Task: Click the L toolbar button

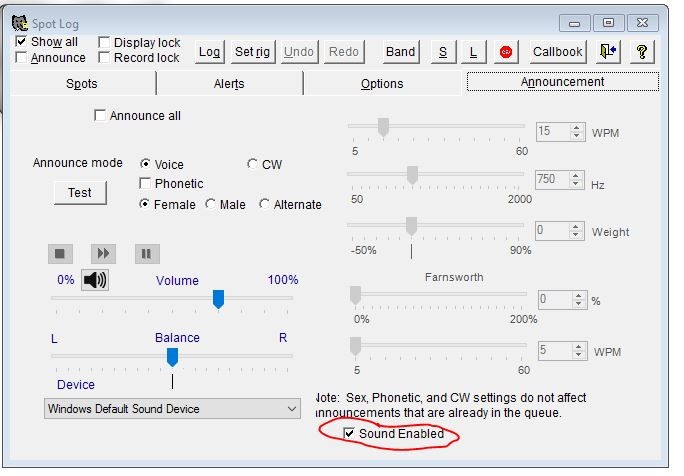Action: pyautogui.click(x=473, y=52)
